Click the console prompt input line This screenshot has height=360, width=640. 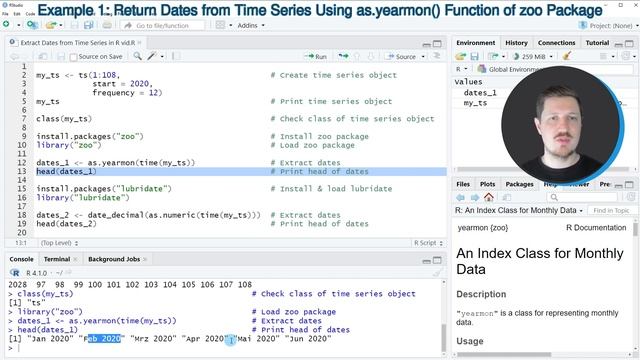click(224, 348)
